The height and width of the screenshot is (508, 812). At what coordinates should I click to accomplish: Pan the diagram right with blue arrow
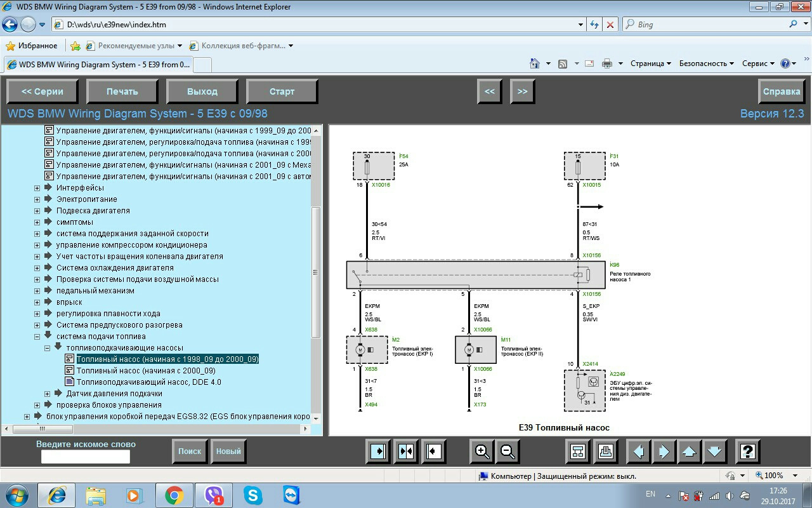click(x=664, y=451)
